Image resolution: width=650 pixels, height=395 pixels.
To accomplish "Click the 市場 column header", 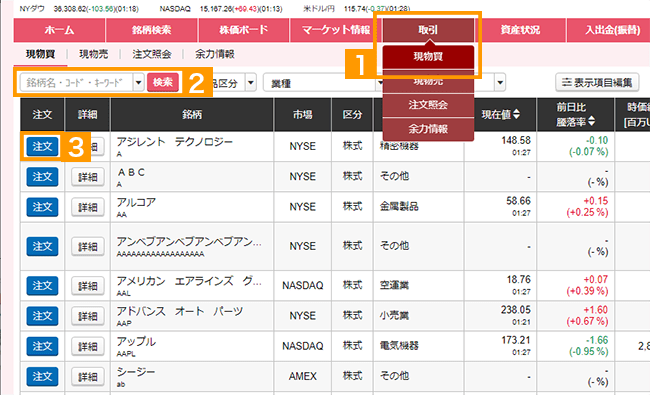I will 303,115.
